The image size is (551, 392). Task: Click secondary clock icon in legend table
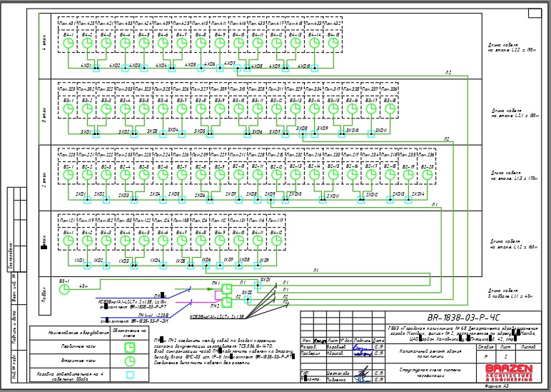pos(130,361)
